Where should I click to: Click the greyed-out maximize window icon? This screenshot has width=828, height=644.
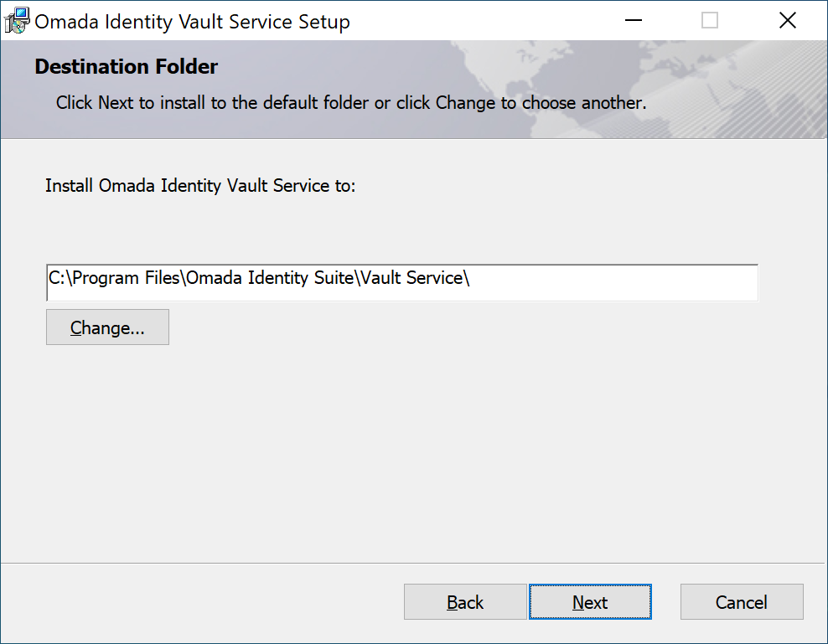tap(710, 21)
